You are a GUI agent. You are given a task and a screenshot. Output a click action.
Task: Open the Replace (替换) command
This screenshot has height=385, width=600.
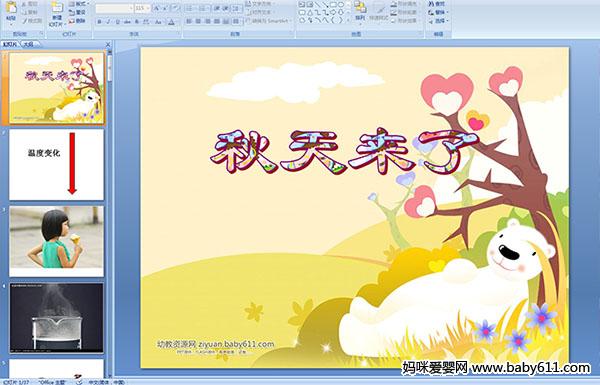coord(437,12)
